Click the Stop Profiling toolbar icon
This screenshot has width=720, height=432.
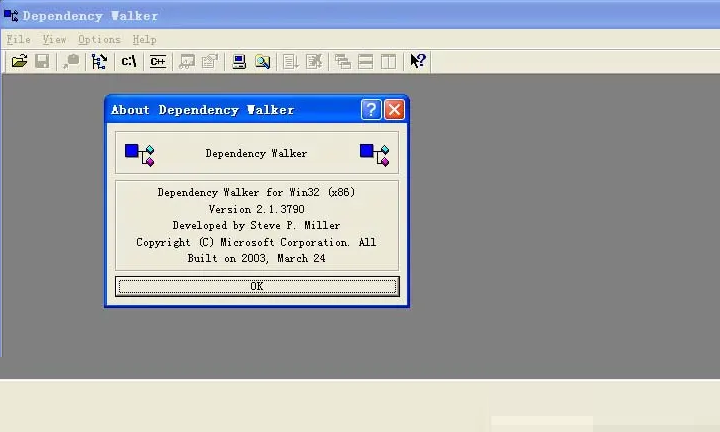click(314, 61)
